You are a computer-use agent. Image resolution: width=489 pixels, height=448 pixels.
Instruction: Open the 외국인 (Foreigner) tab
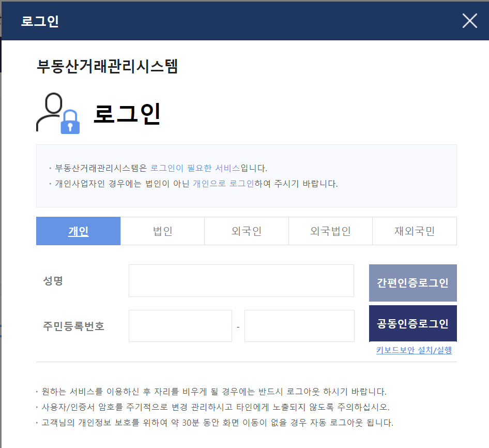point(246,231)
